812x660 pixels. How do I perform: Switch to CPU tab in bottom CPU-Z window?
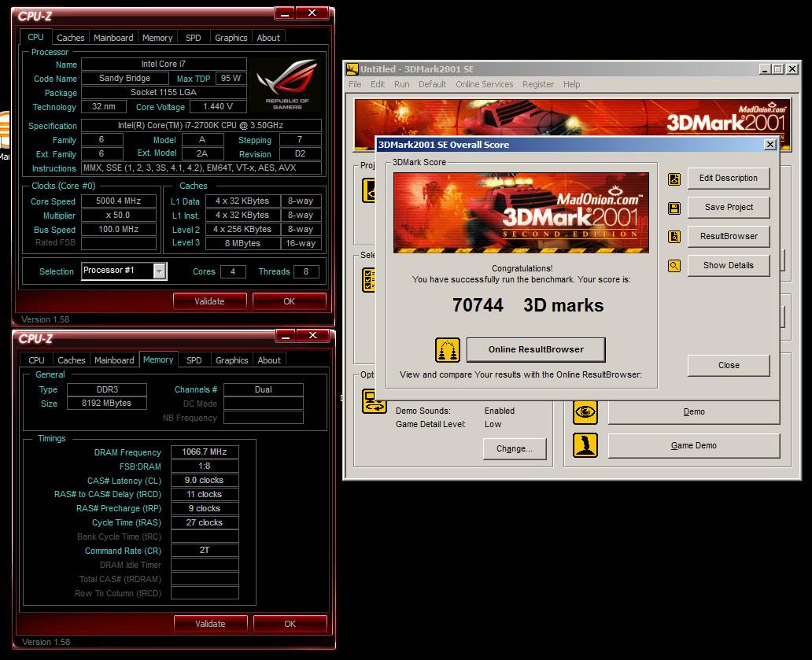tap(36, 360)
